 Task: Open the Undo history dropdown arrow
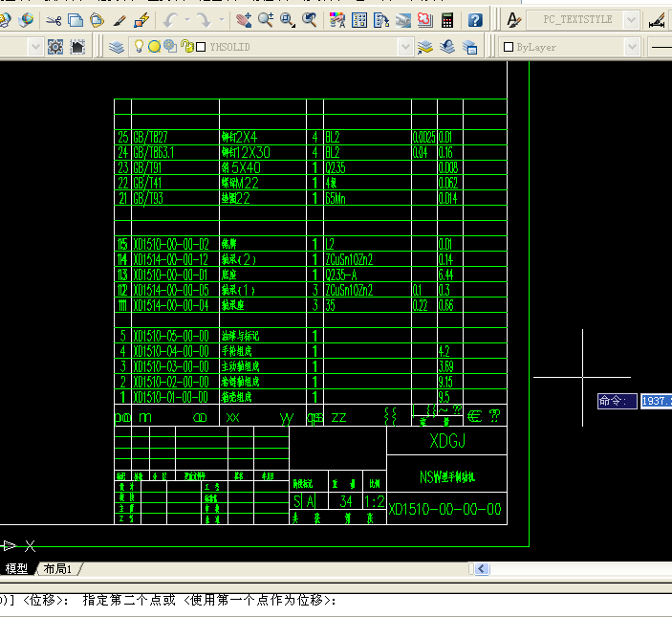click(x=187, y=20)
